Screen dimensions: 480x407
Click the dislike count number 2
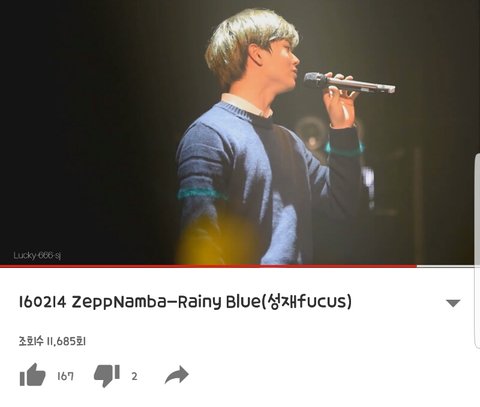click(134, 376)
